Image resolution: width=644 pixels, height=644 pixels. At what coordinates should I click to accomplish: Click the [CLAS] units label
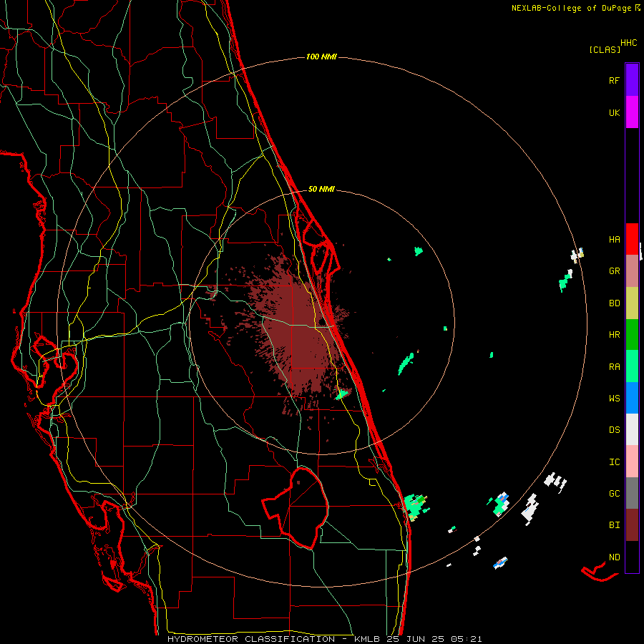(x=605, y=49)
